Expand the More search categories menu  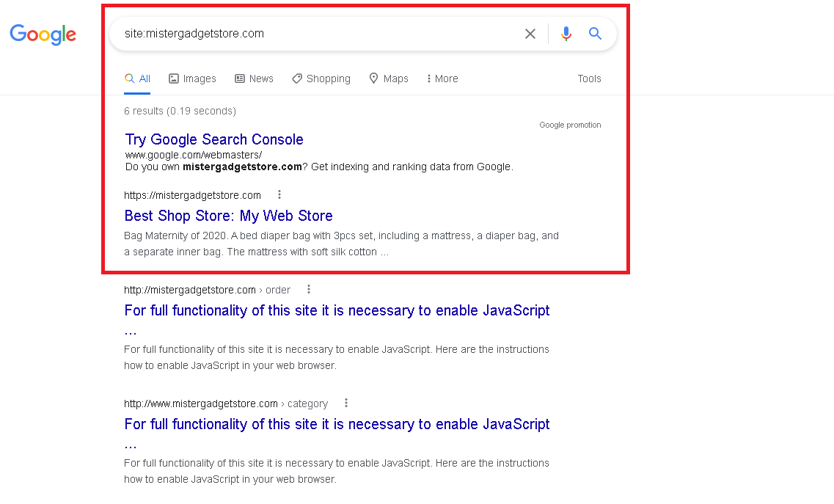442,78
